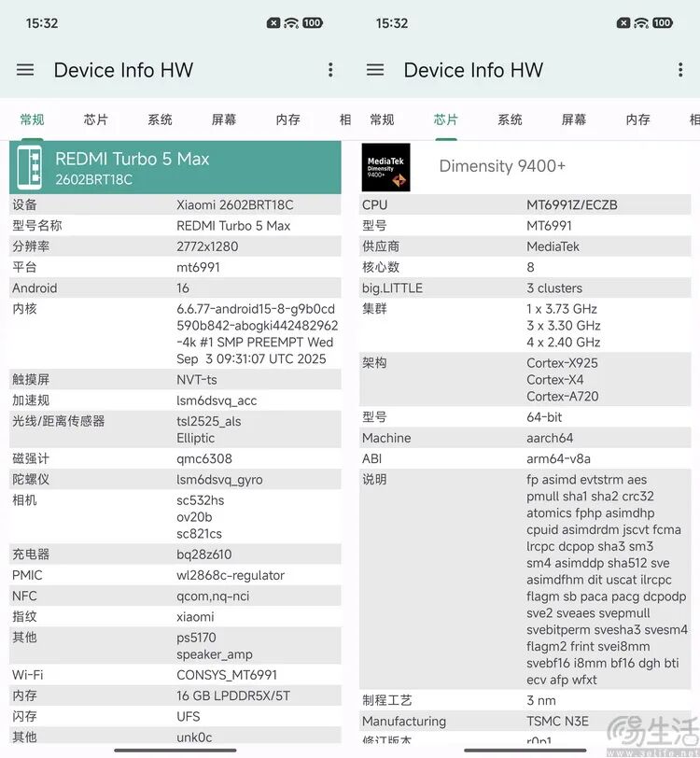Tap the phone device icon beside REDMI Turbo 5 Max
The image size is (700, 758).
29,167
